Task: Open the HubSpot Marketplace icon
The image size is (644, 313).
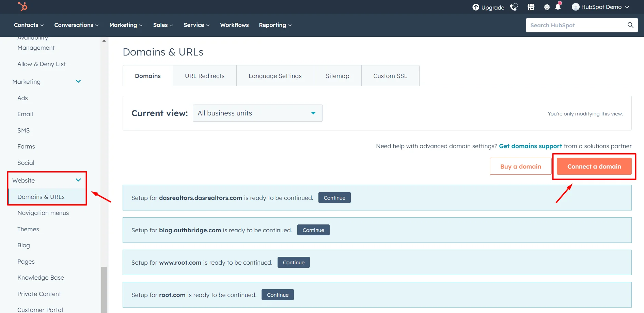Action: [x=531, y=7]
